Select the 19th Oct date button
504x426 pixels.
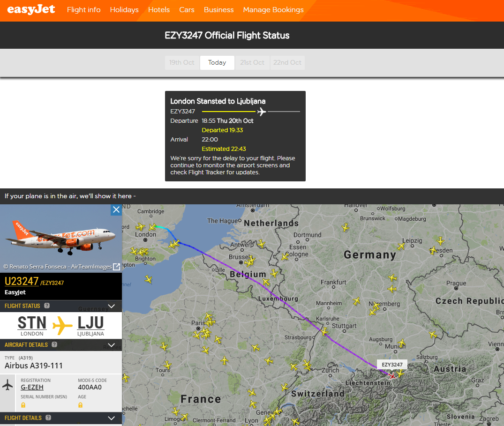[x=182, y=62]
